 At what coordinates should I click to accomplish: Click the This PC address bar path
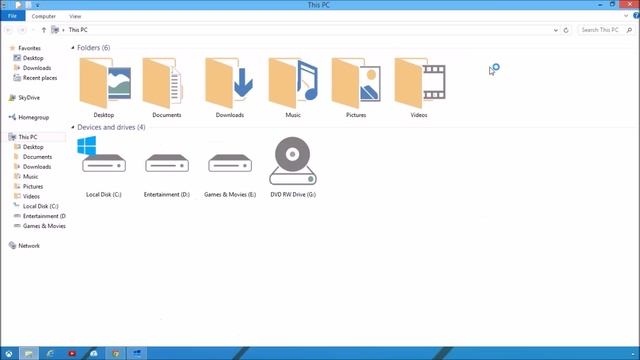pyautogui.click(x=78, y=30)
